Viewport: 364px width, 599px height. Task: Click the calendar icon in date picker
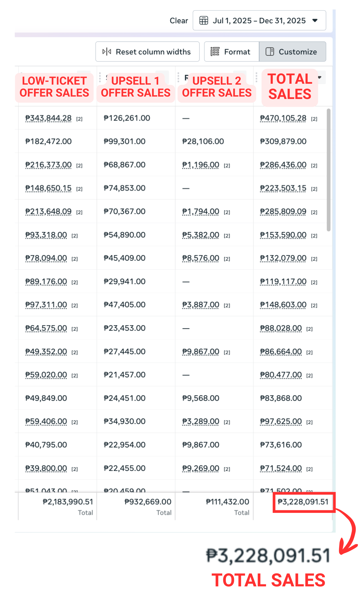point(203,20)
